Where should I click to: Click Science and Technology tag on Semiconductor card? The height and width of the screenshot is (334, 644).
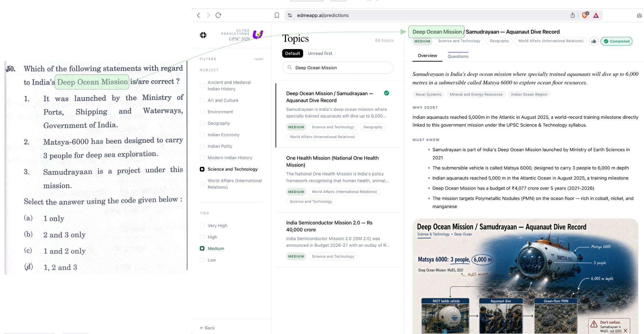click(333, 257)
